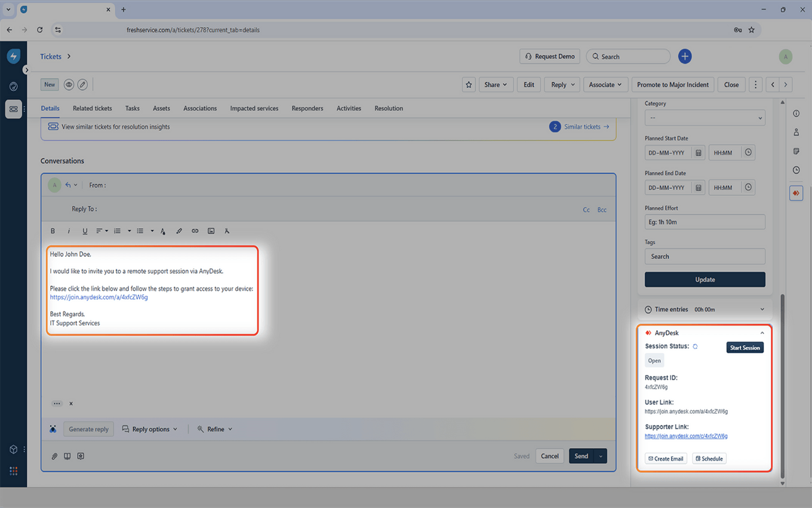
Task: Click the attachment paperclip icon below the reply
Action: (54, 456)
